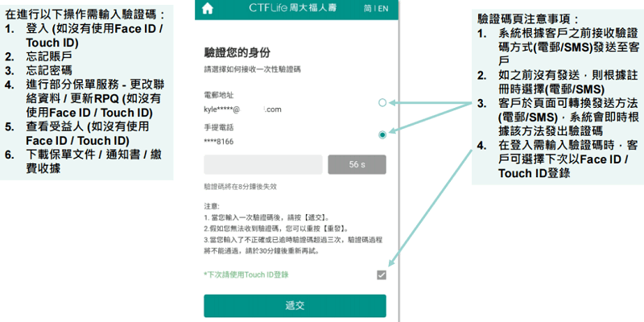
Task: Switch language to EN
Action: point(383,9)
